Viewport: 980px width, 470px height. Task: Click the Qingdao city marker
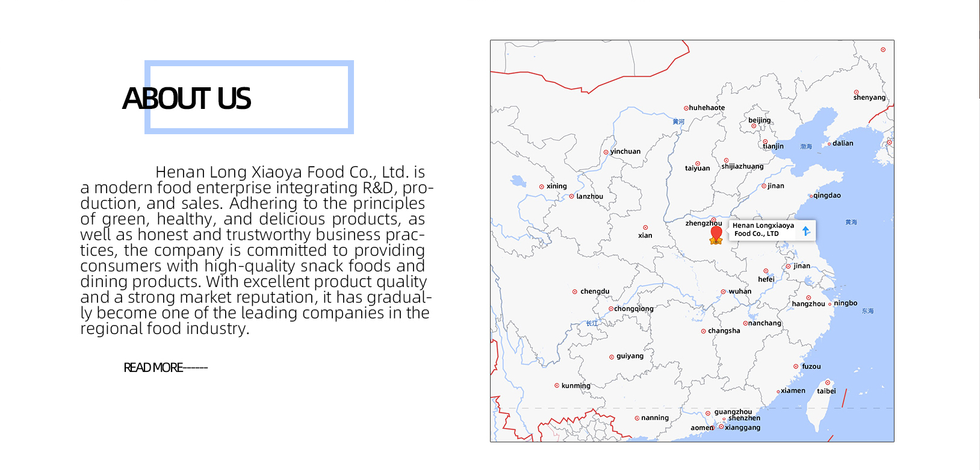811,196
